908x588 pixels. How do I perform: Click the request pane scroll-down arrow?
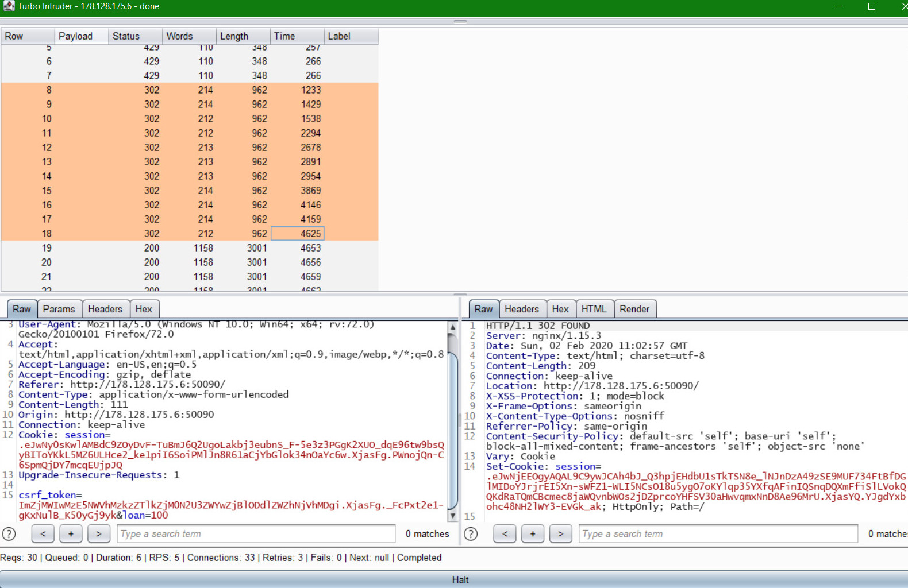click(x=453, y=516)
